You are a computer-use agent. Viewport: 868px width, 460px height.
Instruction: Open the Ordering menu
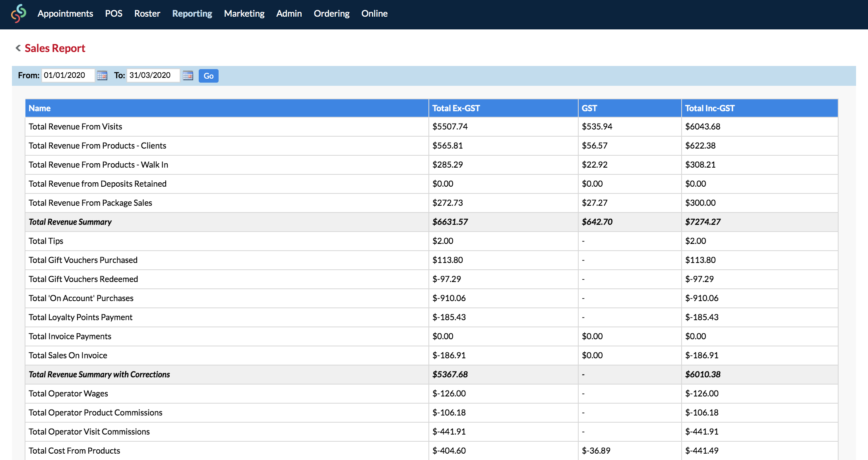point(331,14)
